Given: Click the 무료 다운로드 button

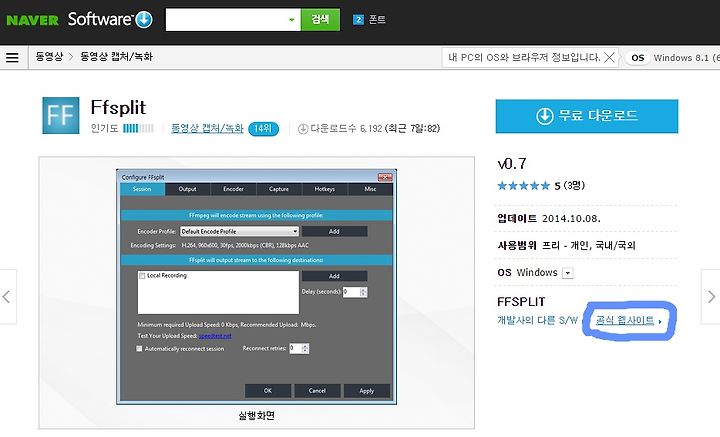Looking at the screenshot, I should click(x=587, y=116).
